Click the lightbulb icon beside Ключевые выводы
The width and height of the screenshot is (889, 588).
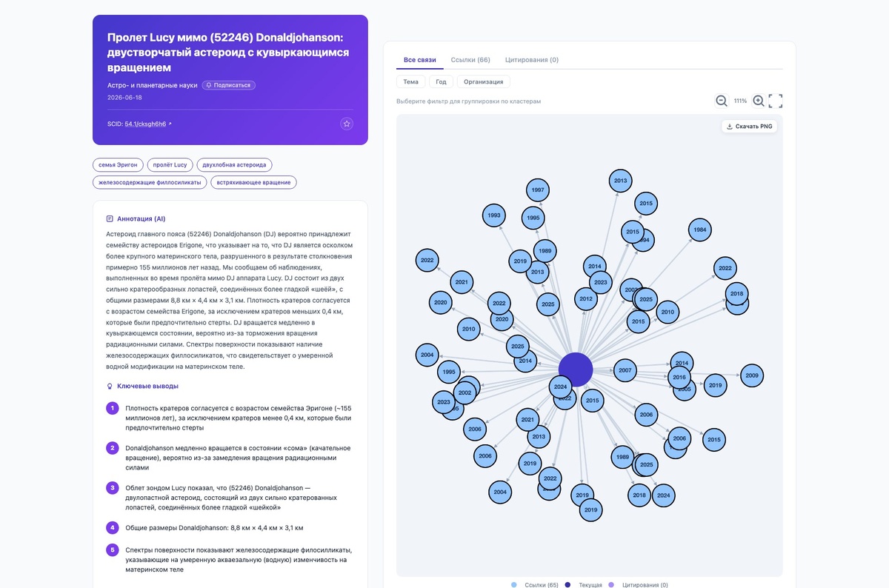pos(110,386)
